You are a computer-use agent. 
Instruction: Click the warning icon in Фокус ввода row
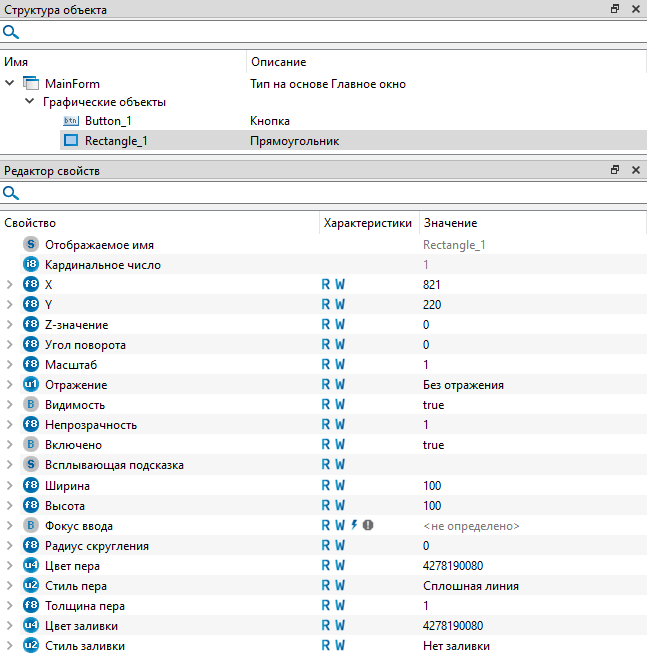(x=368, y=525)
